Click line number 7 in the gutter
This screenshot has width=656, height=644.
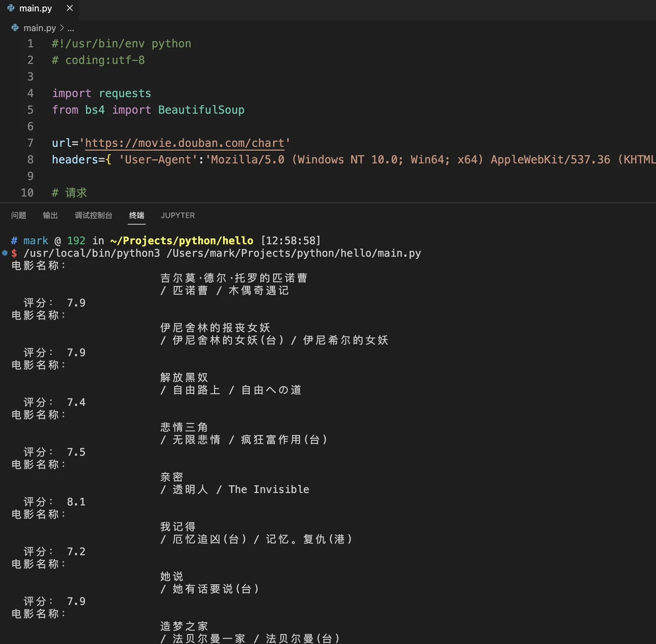[30, 143]
